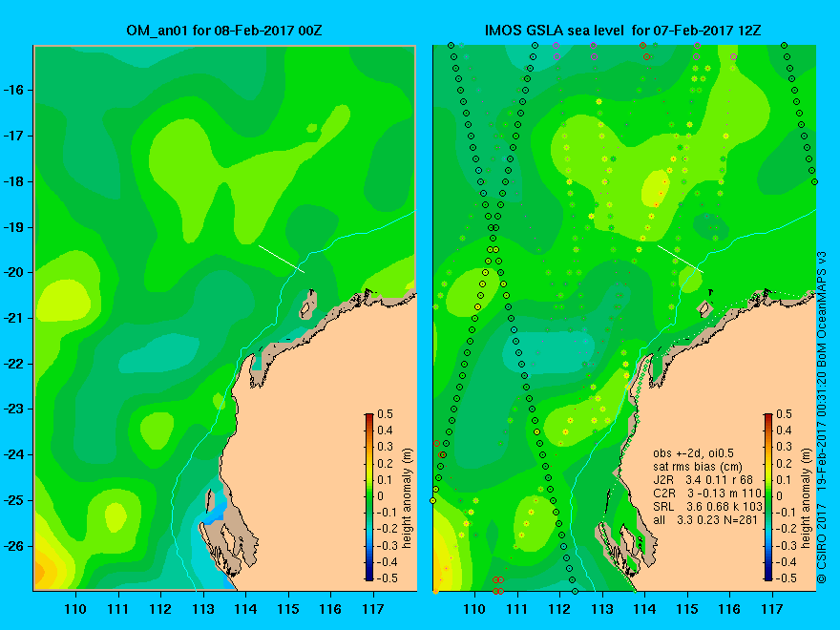Click the -24 latitude axis label
This screenshot has width=840, height=630.
(12, 454)
